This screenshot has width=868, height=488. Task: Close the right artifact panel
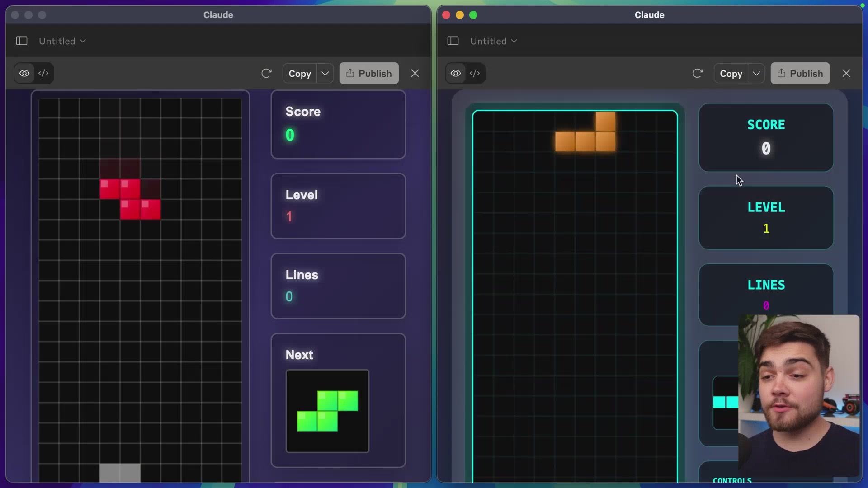(846, 73)
